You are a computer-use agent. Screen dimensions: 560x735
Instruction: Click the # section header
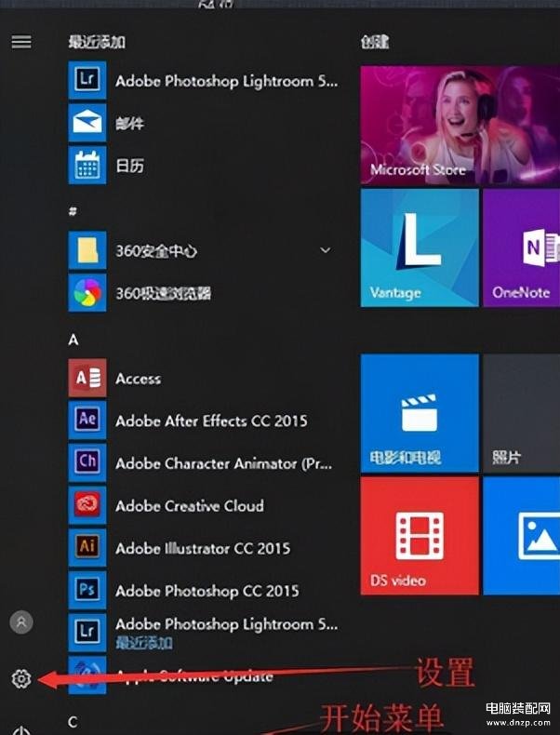pyautogui.click(x=73, y=211)
